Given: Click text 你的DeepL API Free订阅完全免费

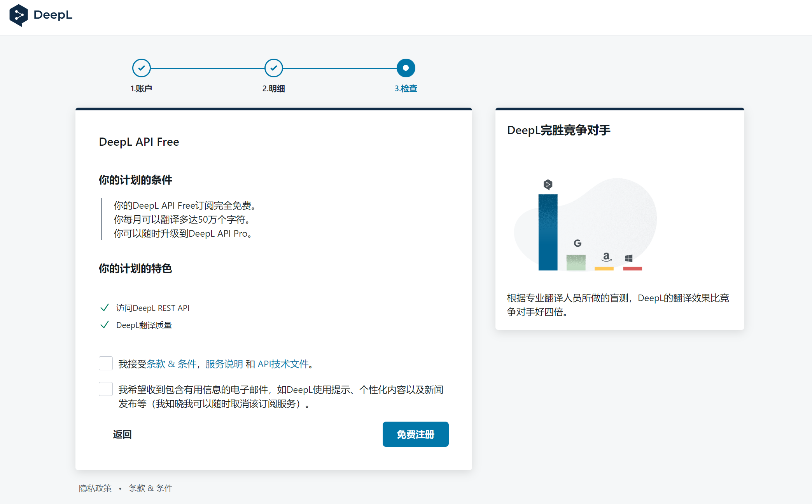Looking at the screenshot, I should coord(185,206).
